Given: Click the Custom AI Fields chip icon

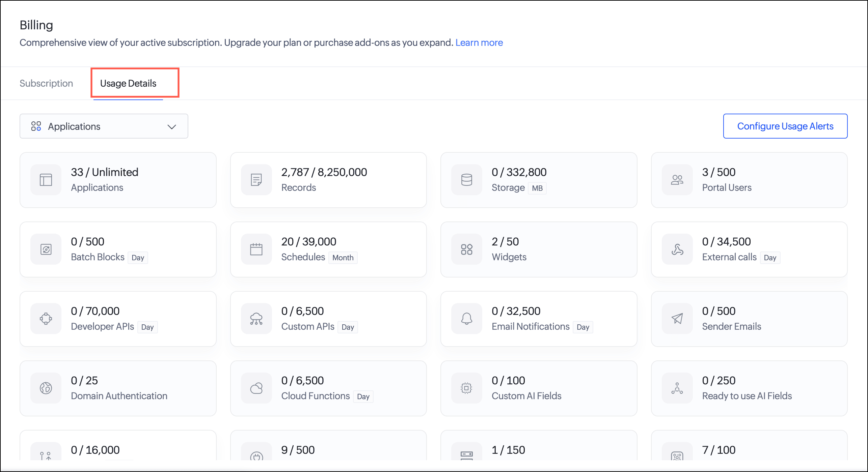Looking at the screenshot, I should coord(466,388).
